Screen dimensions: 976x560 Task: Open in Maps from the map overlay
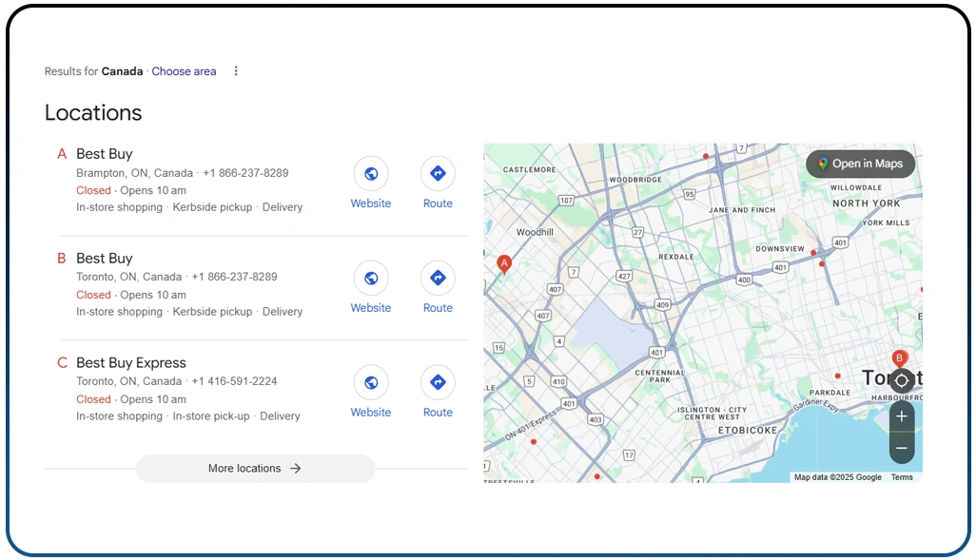coord(860,164)
